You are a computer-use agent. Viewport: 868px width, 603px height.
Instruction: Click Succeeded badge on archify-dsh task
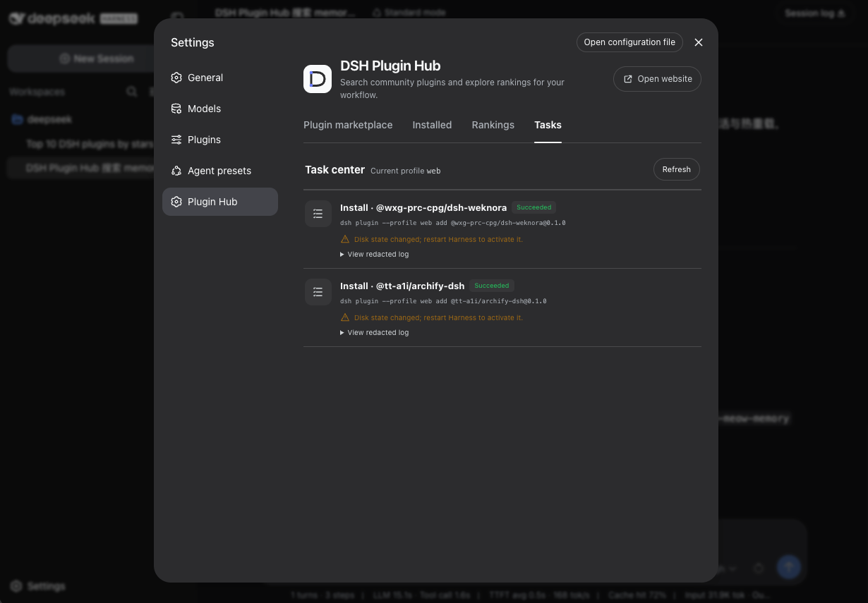492,286
